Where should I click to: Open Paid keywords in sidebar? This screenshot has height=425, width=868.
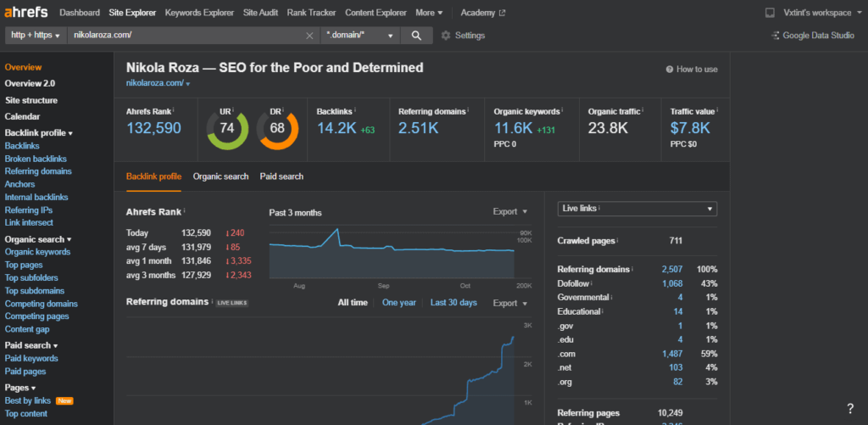[31, 359]
